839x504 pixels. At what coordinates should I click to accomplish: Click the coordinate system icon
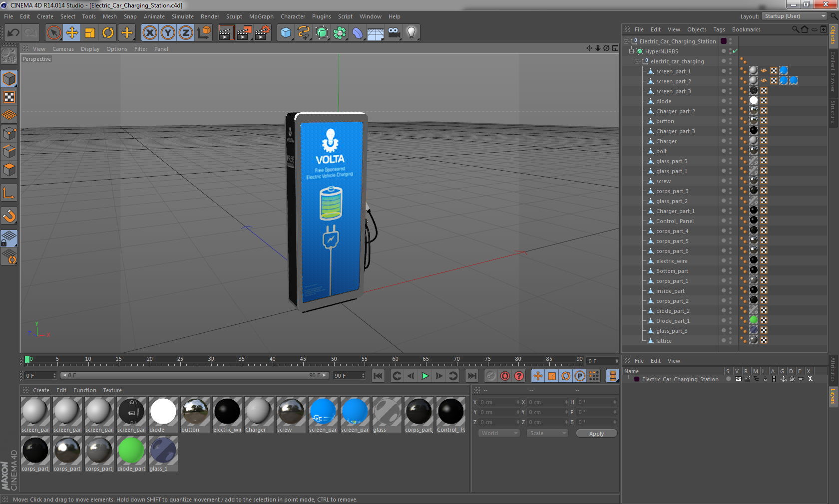pyautogui.click(x=204, y=33)
